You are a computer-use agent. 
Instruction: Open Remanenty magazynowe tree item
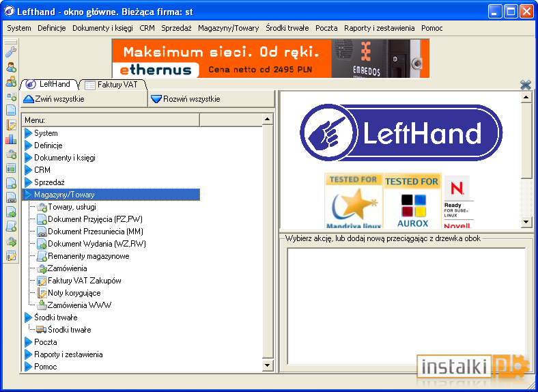click(x=89, y=256)
